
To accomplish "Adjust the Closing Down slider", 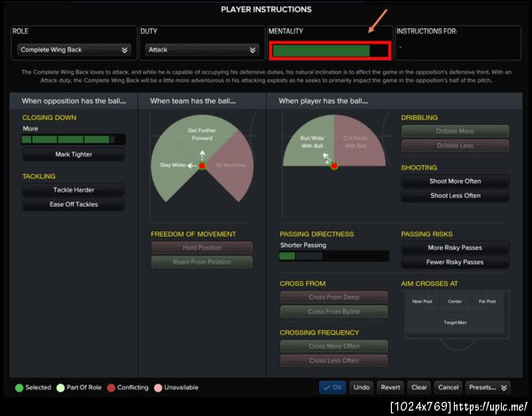I will [74, 139].
